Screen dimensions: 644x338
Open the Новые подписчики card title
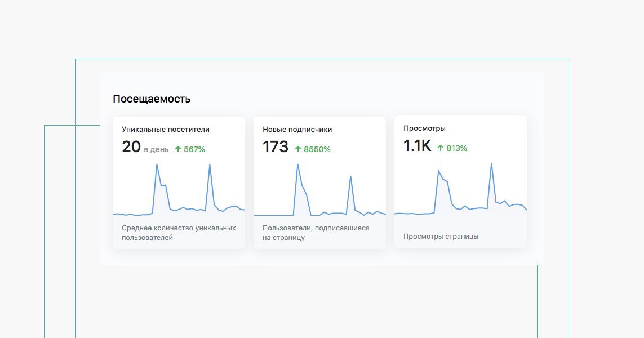pyautogui.click(x=297, y=130)
